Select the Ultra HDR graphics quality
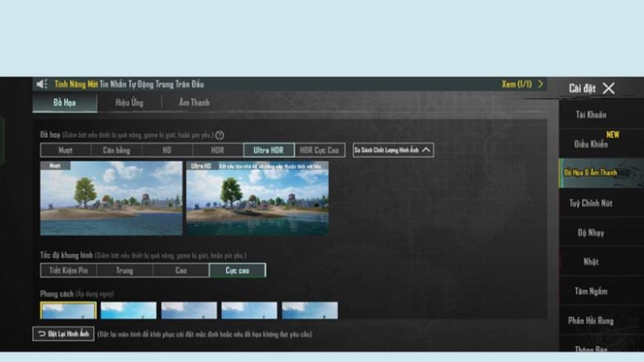The width and height of the screenshot is (644, 362). click(x=268, y=150)
